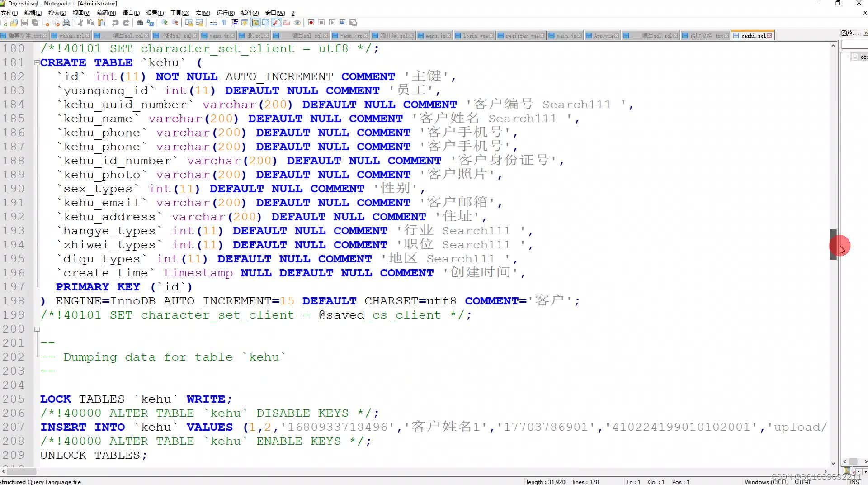Run macro multiple times icon
The width and height of the screenshot is (868, 485).
click(x=342, y=23)
